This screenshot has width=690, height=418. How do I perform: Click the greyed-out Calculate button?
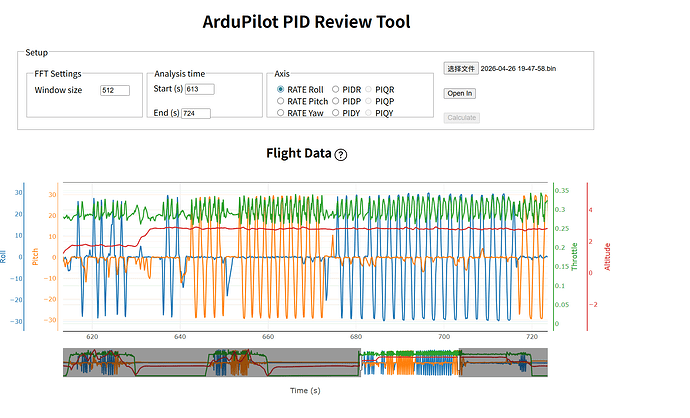point(462,117)
